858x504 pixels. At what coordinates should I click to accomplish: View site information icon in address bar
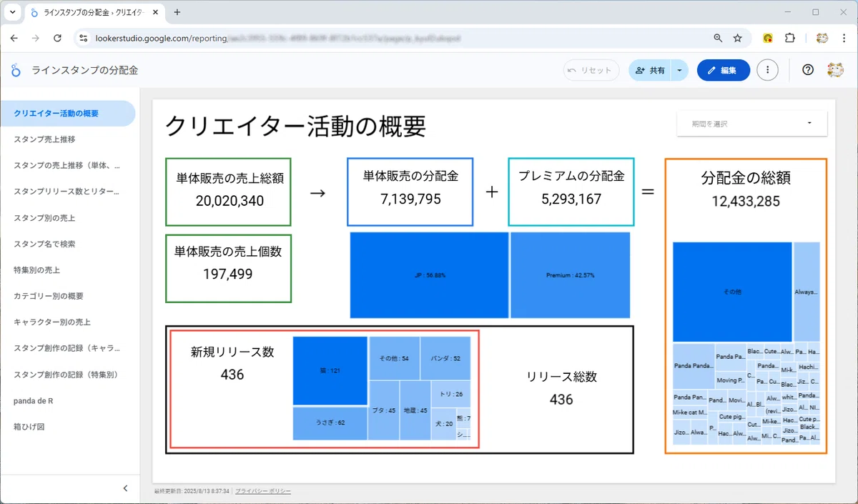[x=83, y=38]
